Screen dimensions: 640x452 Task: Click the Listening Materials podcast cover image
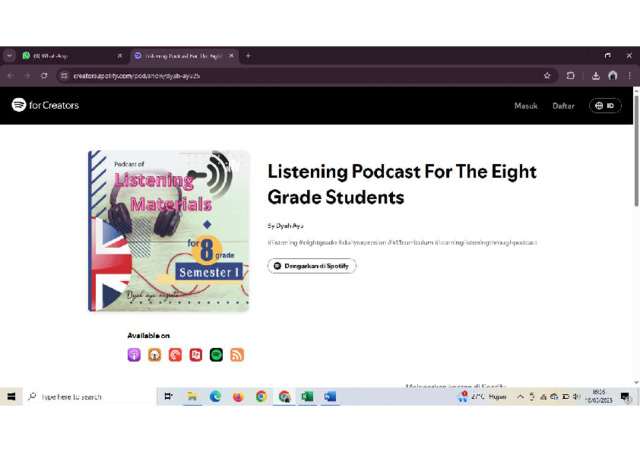(168, 230)
